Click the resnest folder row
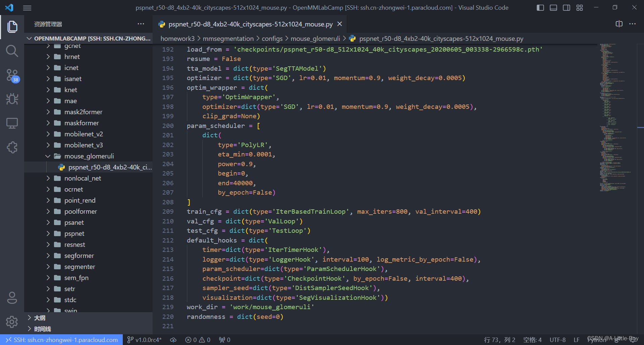The width and height of the screenshot is (644, 345). pyautogui.click(x=89, y=245)
